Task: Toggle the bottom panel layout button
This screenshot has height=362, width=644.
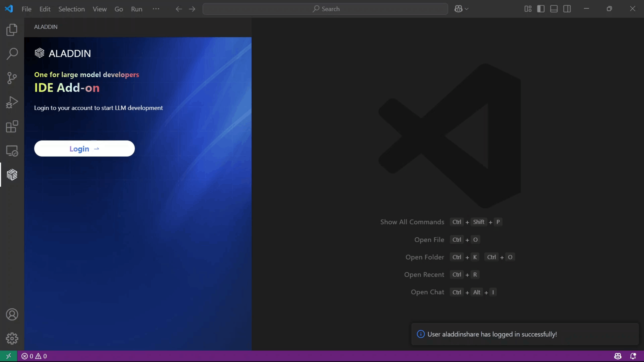Action: 554,9
